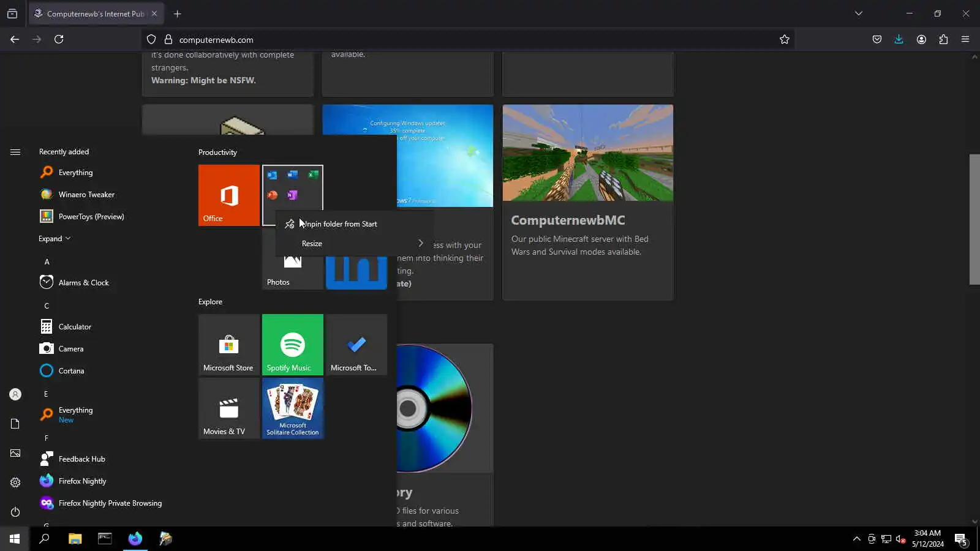Open Movies & TV tile

(x=228, y=408)
